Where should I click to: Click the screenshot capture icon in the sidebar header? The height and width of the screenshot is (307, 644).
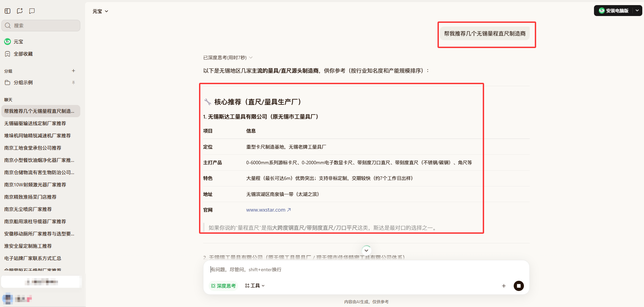[x=32, y=11]
